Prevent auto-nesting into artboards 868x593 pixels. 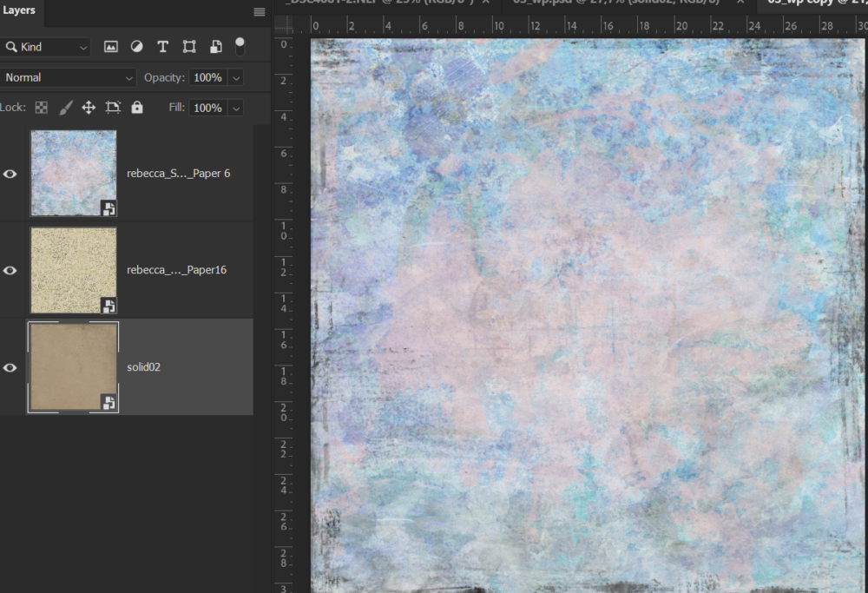pos(113,108)
